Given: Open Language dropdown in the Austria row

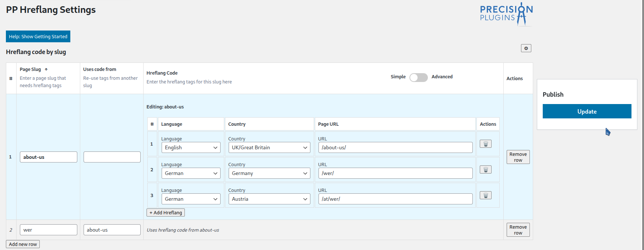Looking at the screenshot, I should coord(191,199).
